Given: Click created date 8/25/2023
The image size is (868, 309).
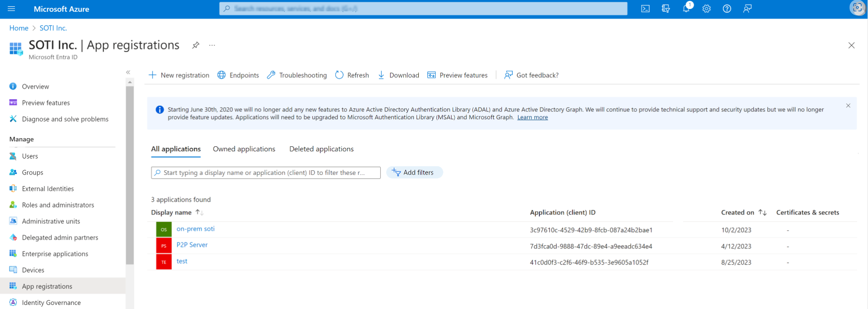Looking at the screenshot, I should (736, 262).
